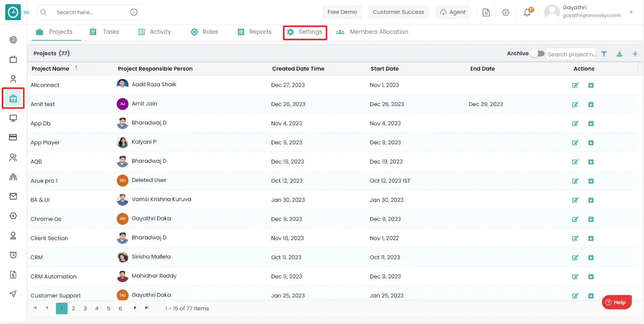Switch to the Settings tab
This screenshot has height=324, width=644.
pyautogui.click(x=305, y=32)
